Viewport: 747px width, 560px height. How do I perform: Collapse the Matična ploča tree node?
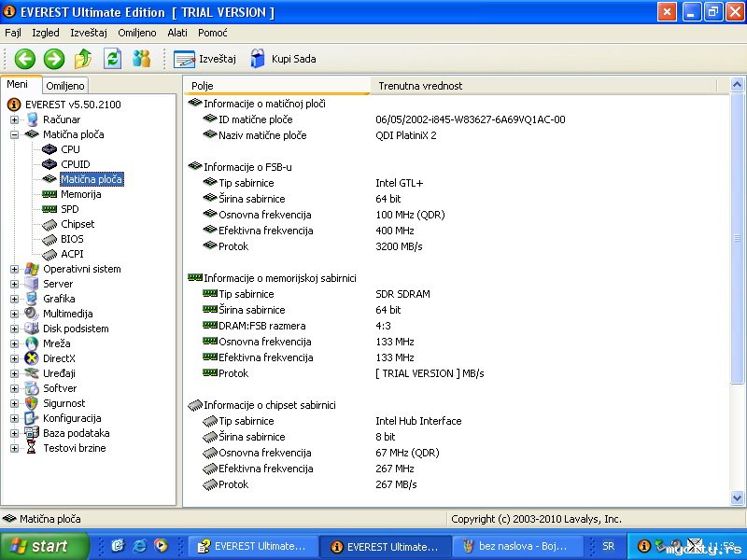point(14,134)
